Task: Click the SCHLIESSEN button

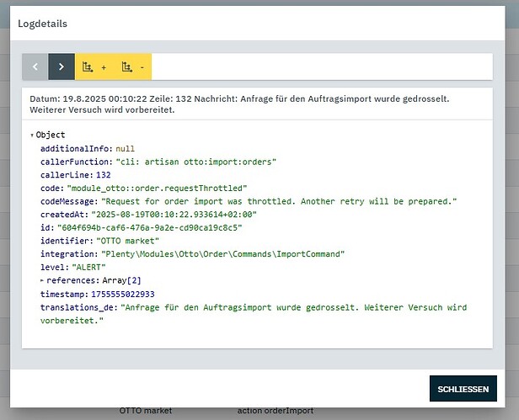Action: tap(463, 389)
